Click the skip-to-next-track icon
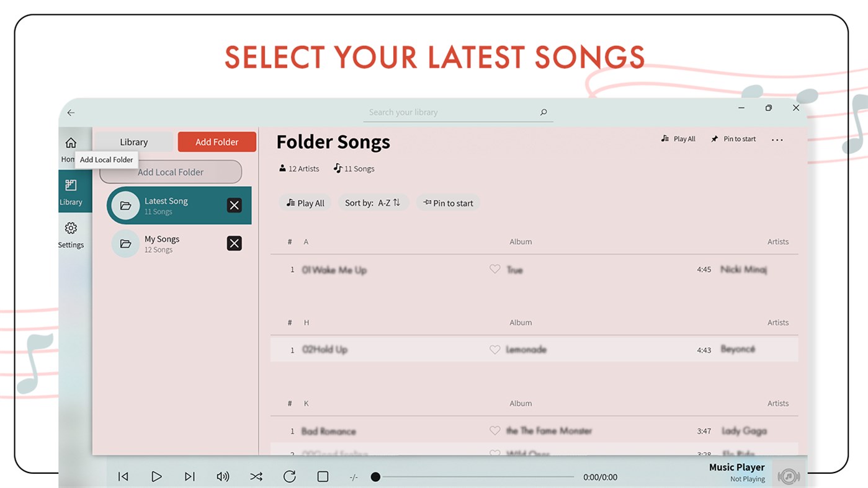 (x=190, y=476)
